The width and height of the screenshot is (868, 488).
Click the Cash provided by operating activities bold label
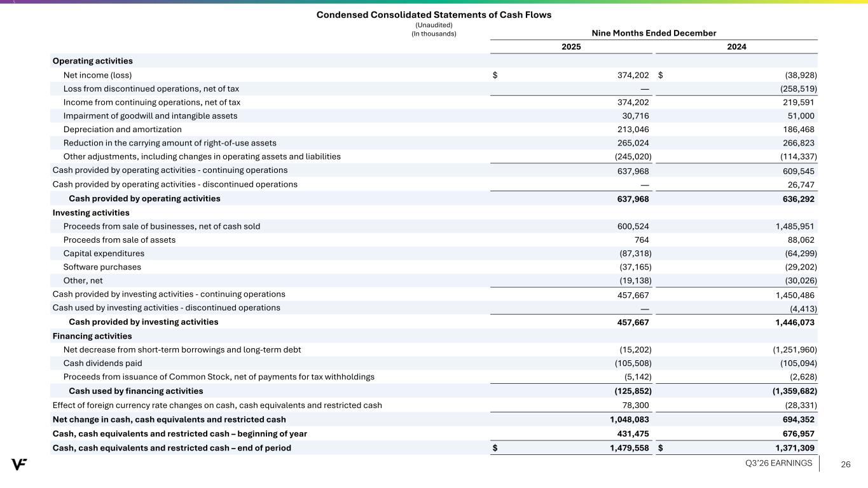point(144,199)
